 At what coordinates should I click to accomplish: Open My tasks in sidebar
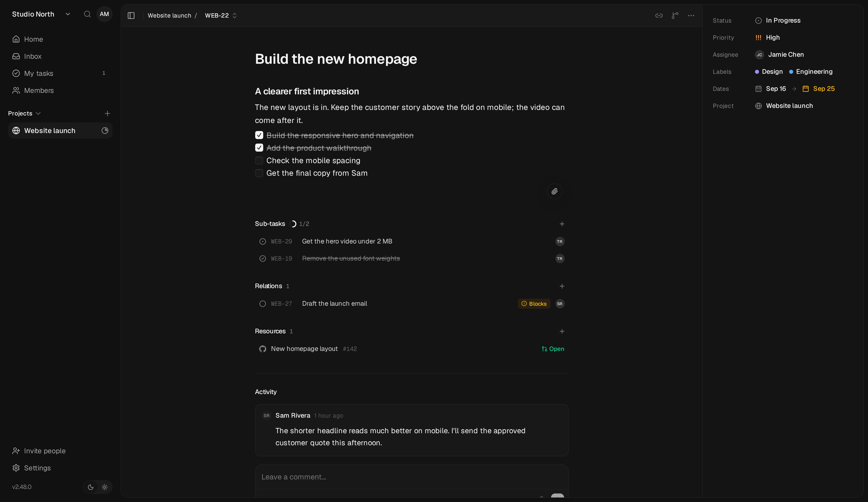click(x=60, y=73)
